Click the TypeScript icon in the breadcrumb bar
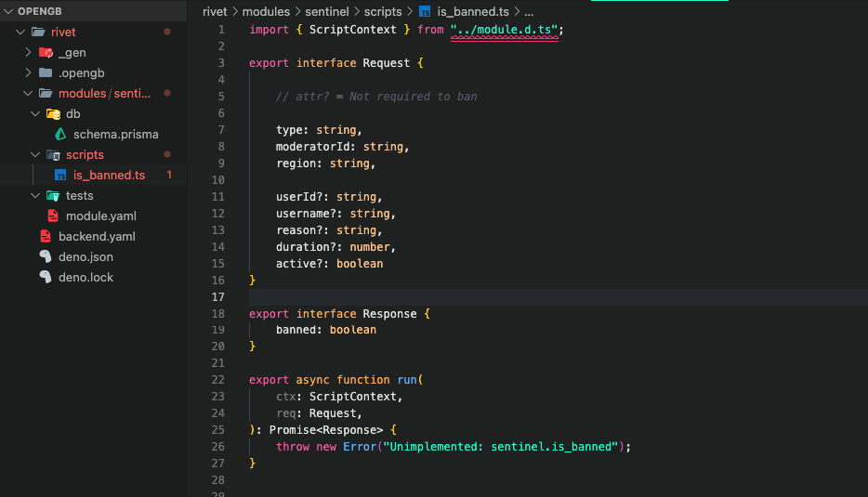This screenshot has height=497, width=868. coord(425,12)
